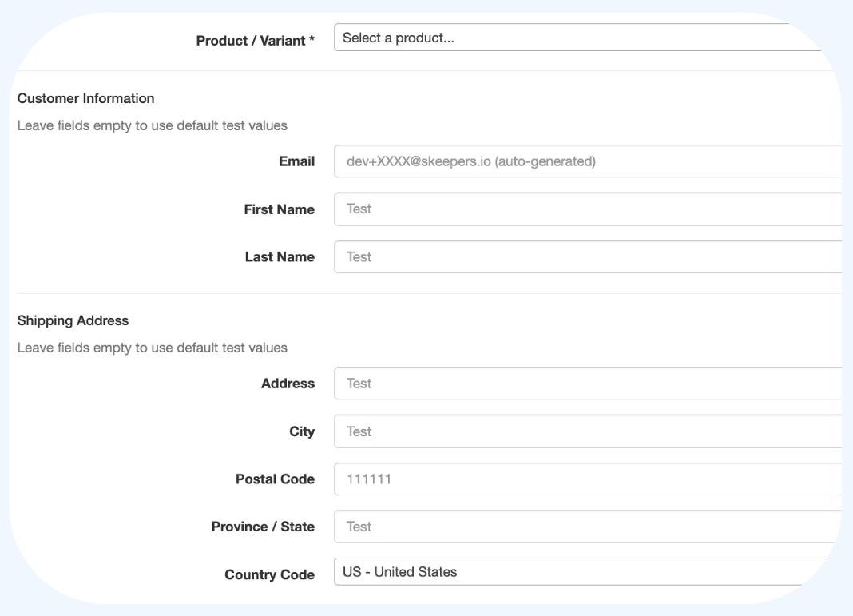Click the Postal Code label
The height and width of the screenshot is (616, 853).
(275, 479)
